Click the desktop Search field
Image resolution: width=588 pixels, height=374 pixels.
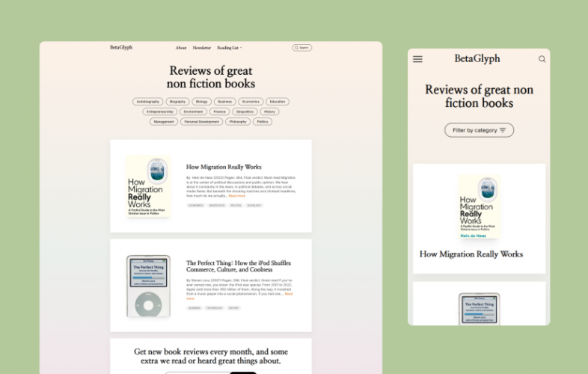click(x=302, y=48)
